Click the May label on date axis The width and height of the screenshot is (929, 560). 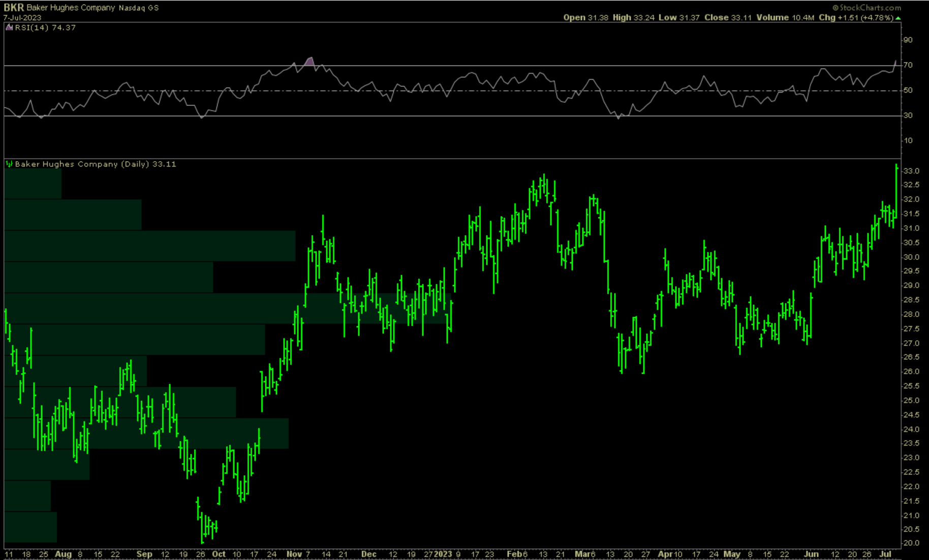tap(732, 554)
